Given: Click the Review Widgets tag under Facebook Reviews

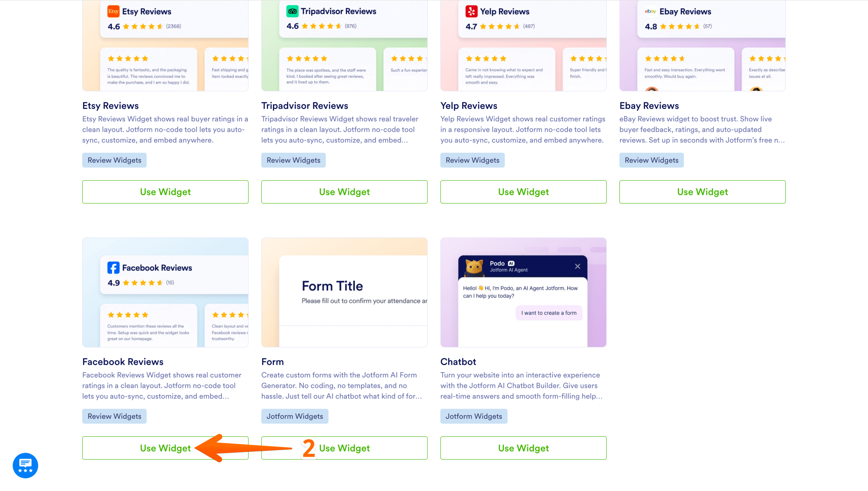Looking at the screenshot, I should tap(114, 416).
